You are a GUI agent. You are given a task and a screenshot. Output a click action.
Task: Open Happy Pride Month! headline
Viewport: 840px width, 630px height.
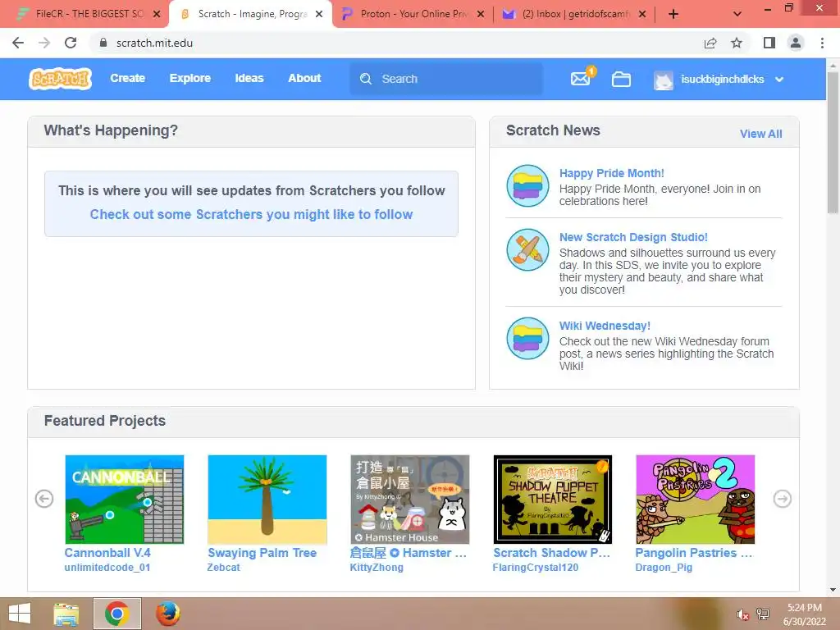pyautogui.click(x=611, y=173)
